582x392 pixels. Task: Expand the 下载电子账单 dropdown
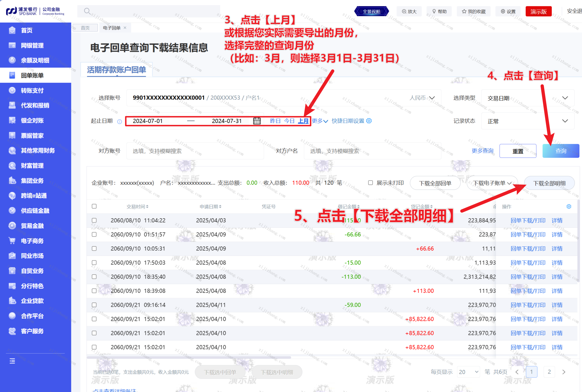coord(492,183)
